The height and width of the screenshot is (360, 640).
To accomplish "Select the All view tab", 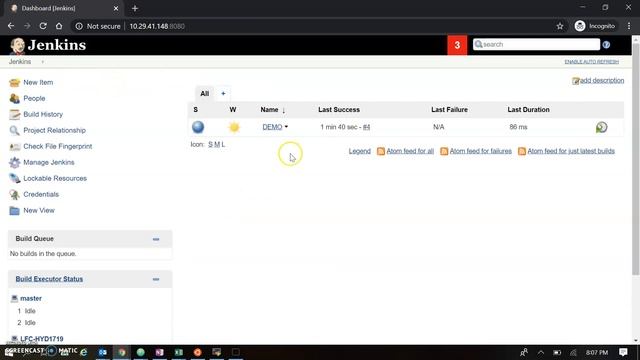I will coord(204,94).
